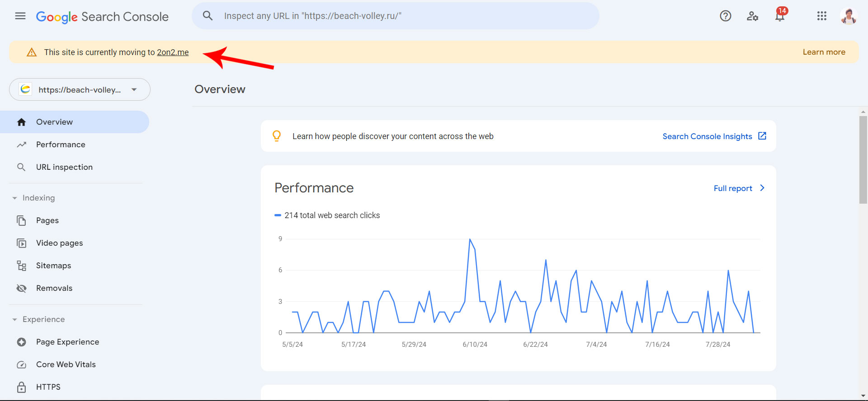Collapse the Indexing section
The height and width of the screenshot is (401, 868).
point(15,198)
